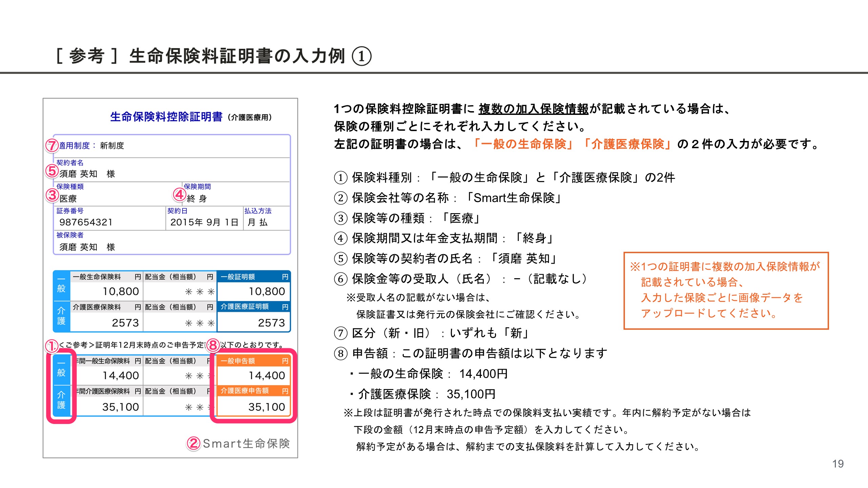Click the contract date 2015年9月1日 field
This screenshot has height=488, width=868.
point(204,222)
